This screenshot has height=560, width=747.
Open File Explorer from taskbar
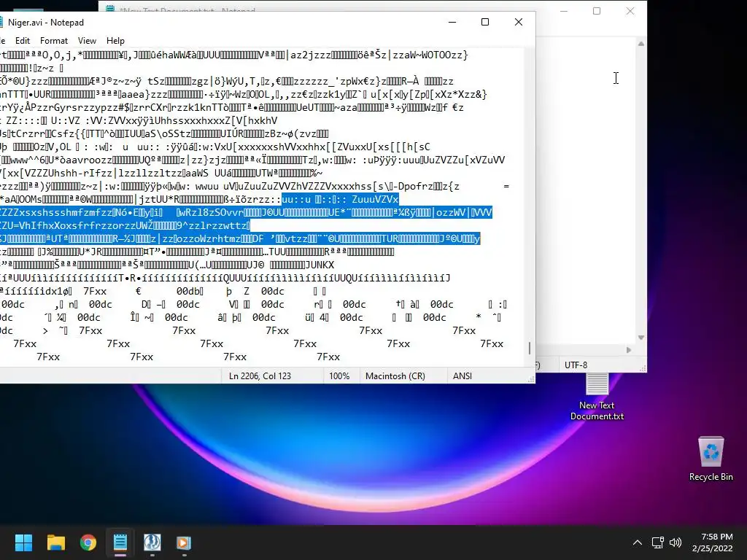[x=55, y=542]
